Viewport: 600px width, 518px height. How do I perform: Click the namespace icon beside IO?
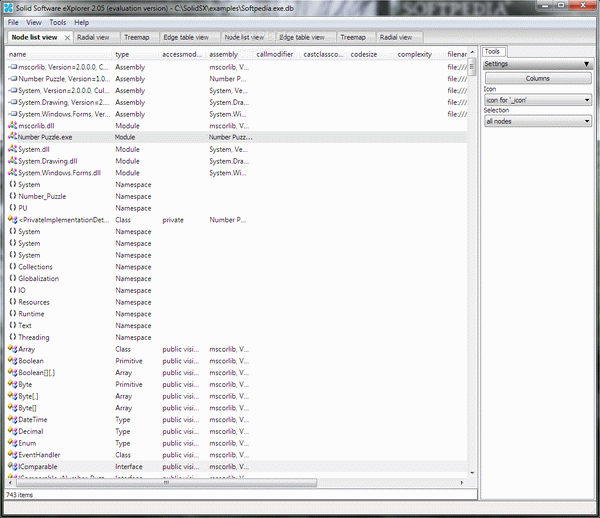(13, 290)
